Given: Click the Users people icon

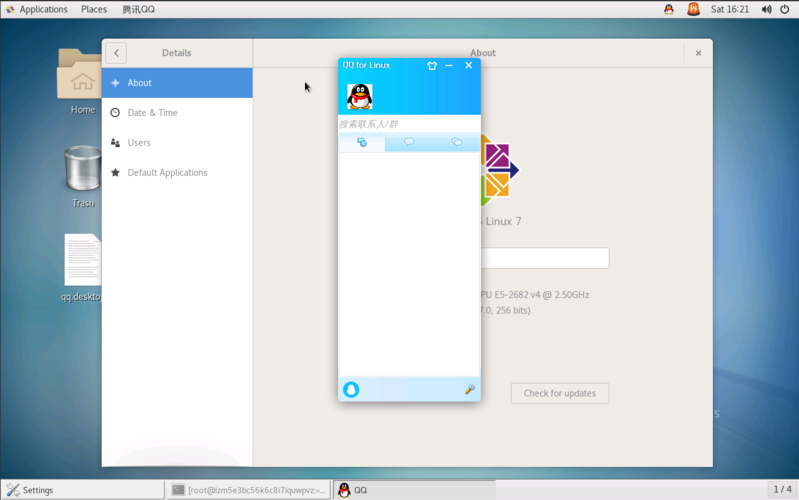Looking at the screenshot, I should [x=115, y=143].
